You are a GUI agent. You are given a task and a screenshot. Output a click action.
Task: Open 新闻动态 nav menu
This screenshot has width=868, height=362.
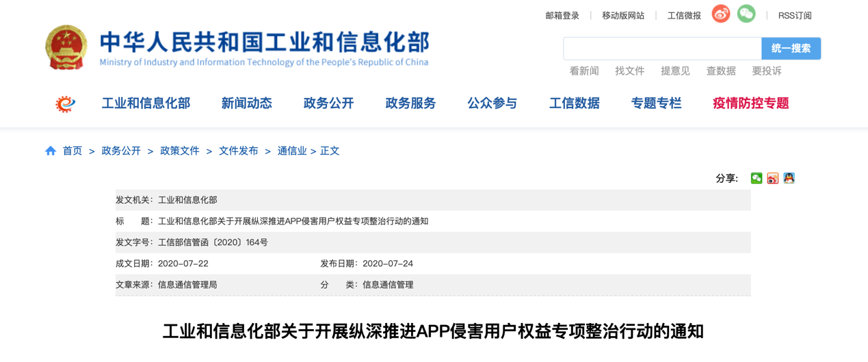[x=247, y=103]
